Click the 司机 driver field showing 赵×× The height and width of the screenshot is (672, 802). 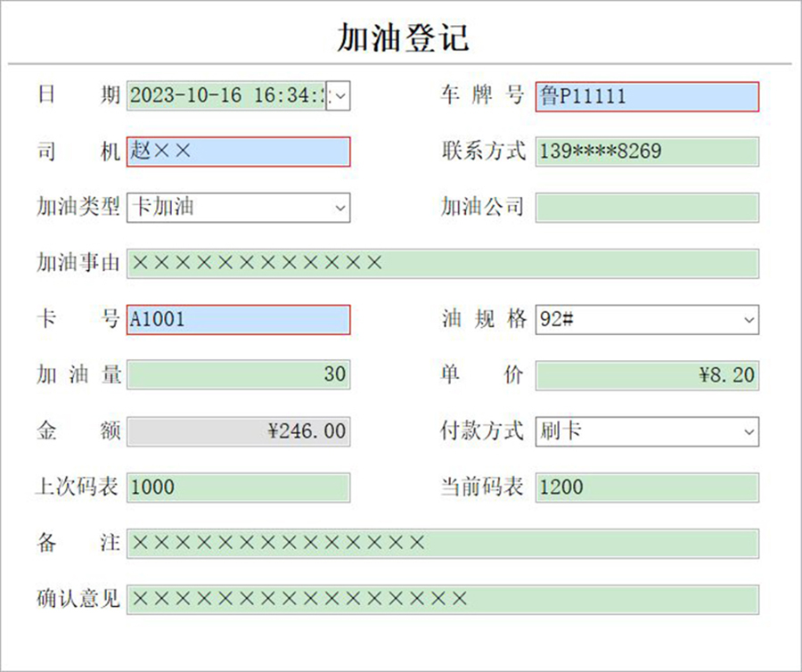point(238,152)
